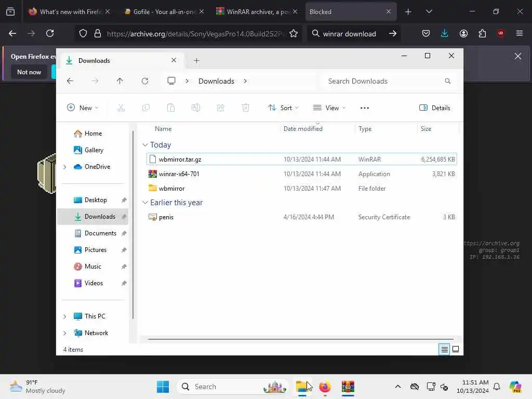Screen dimensions: 532x399
Task: Open Firefox extensions puzzle icon
Action: point(482,33)
